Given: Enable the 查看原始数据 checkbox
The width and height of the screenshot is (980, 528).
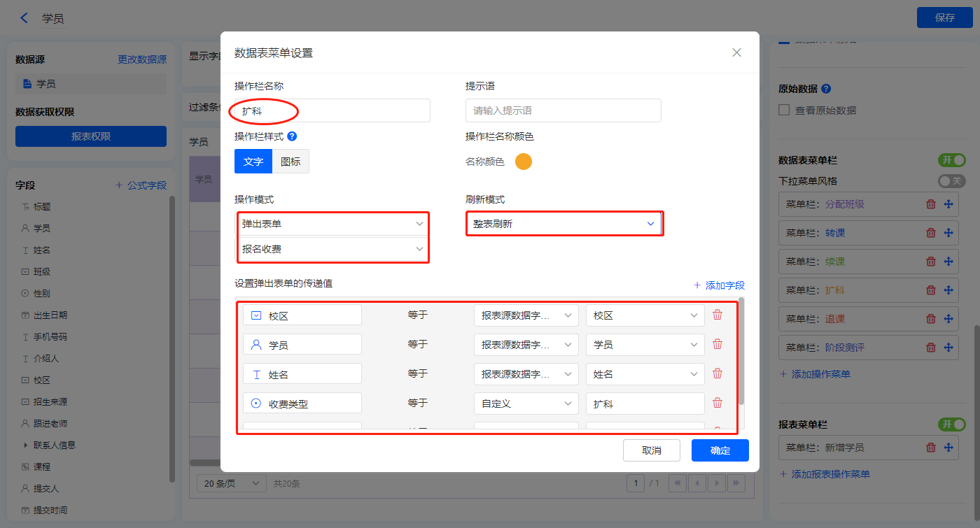Looking at the screenshot, I should tap(784, 110).
